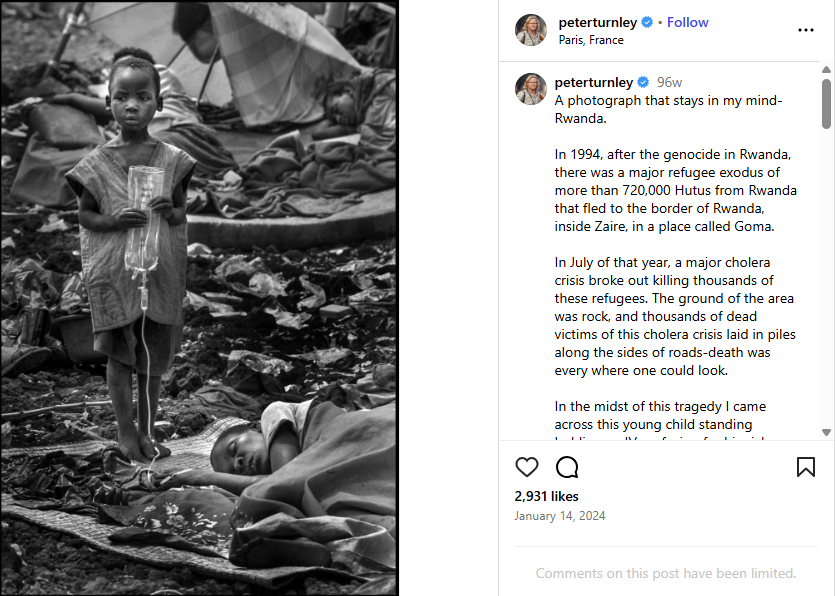View the 2,931 likes list
The image size is (835, 596).
[546, 496]
